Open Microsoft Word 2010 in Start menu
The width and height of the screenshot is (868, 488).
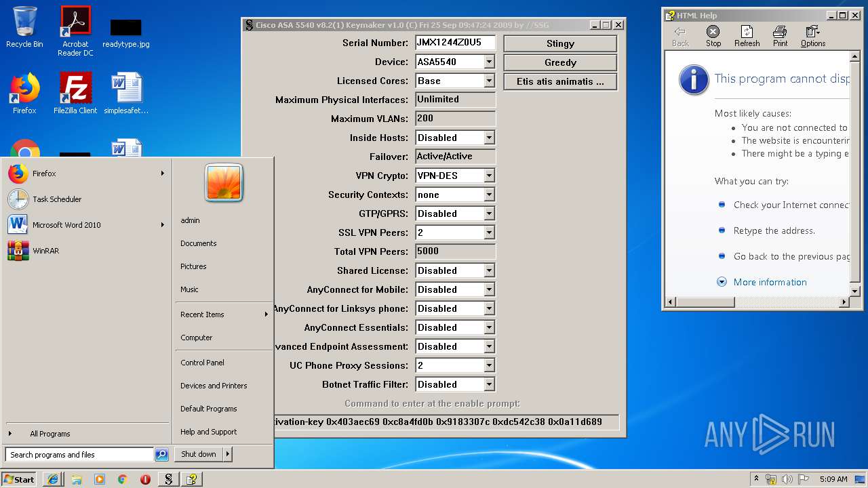[86, 225]
